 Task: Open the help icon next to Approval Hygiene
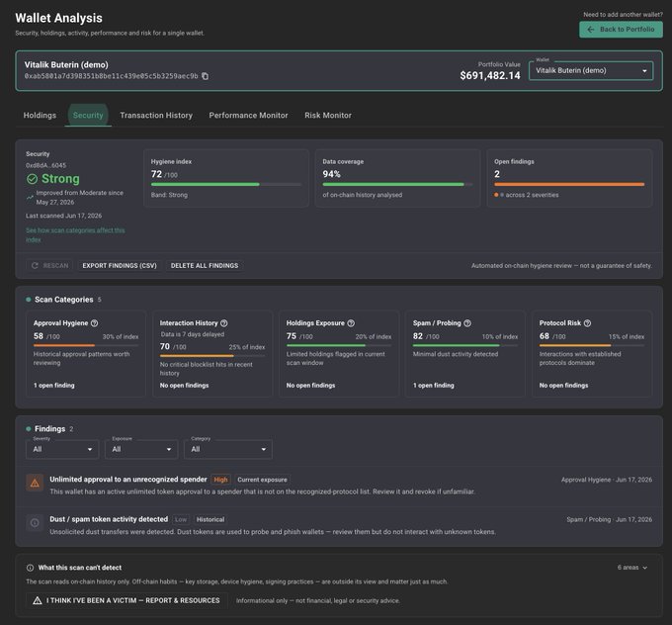click(94, 323)
